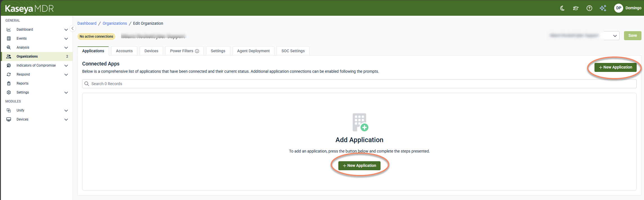Image resolution: width=644 pixels, height=200 pixels.
Task: Open the AI sparkle assistant icon
Action: point(603,8)
